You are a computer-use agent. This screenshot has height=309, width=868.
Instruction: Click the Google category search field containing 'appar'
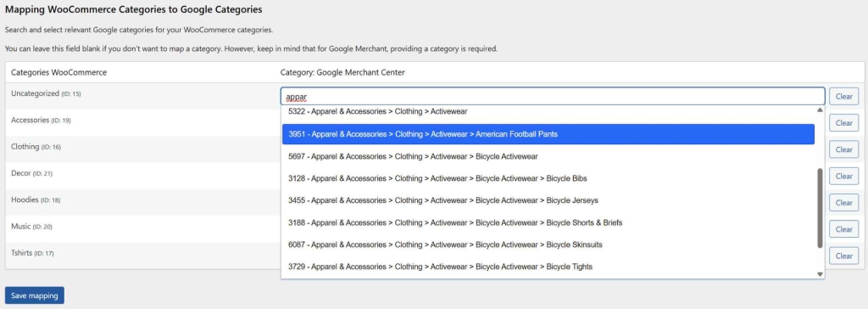[553, 96]
